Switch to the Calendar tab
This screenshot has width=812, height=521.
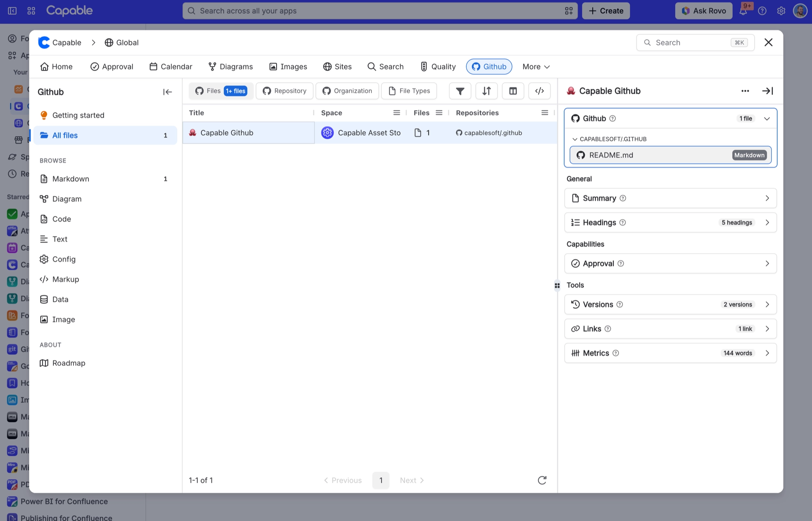tap(171, 67)
